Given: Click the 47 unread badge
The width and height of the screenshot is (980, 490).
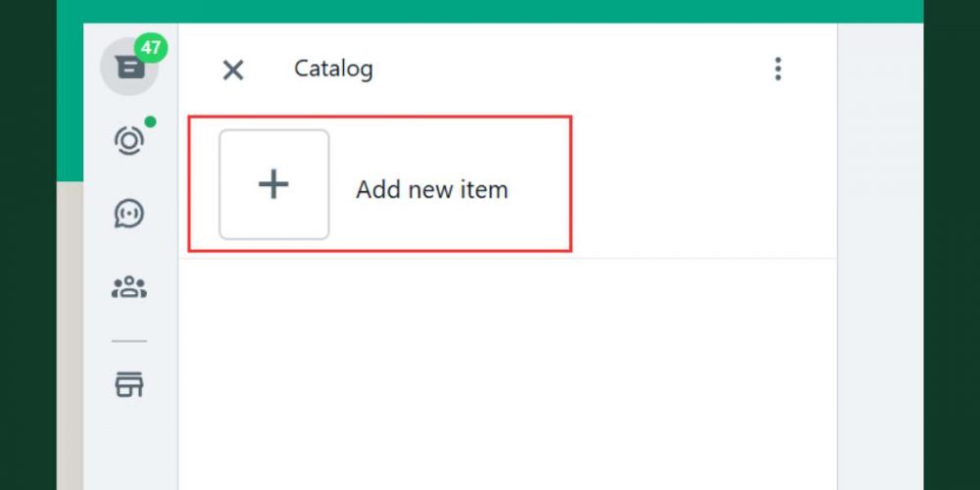Looking at the screenshot, I should pyautogui.click(x=151, y=48).
